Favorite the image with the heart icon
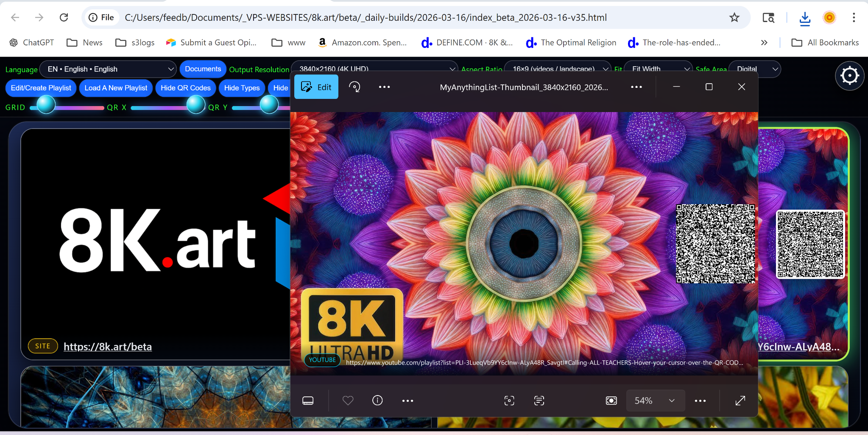 348,401
